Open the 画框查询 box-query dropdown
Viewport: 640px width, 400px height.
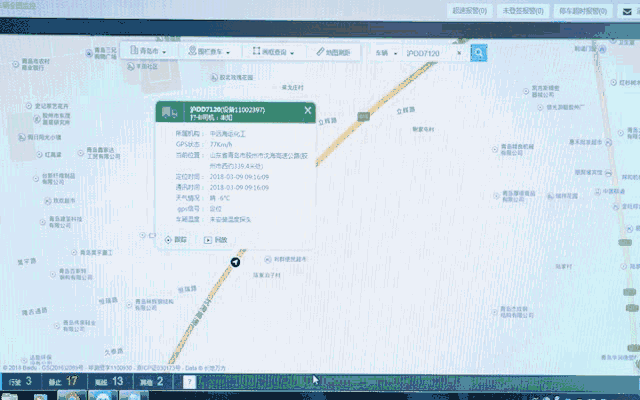273,52
